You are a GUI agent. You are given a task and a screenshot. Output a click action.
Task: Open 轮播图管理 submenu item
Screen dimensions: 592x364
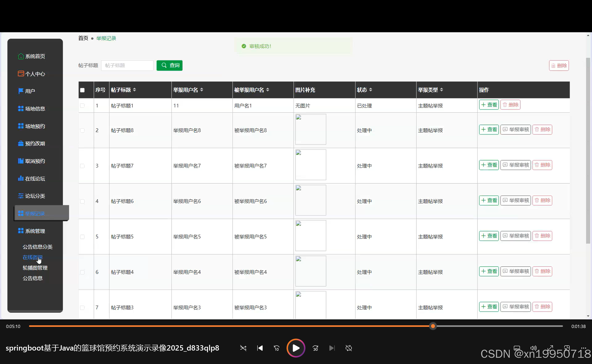coord(35,268)
